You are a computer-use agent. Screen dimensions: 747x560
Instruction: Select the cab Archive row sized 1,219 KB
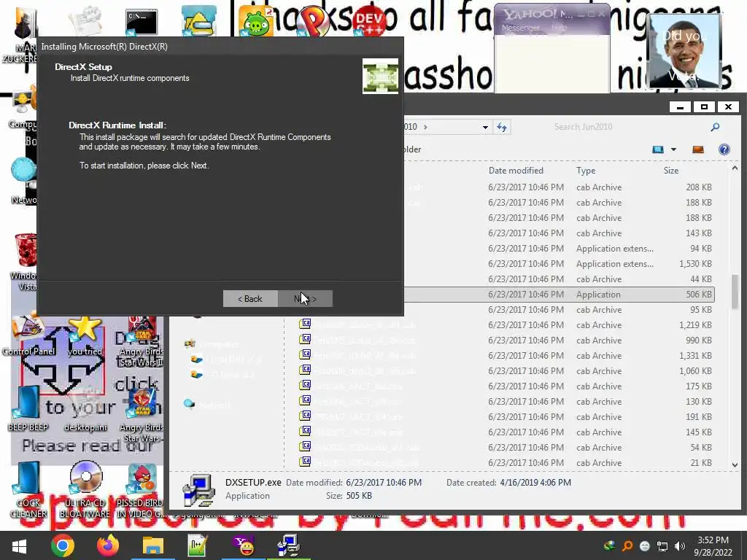pos(505,324)
